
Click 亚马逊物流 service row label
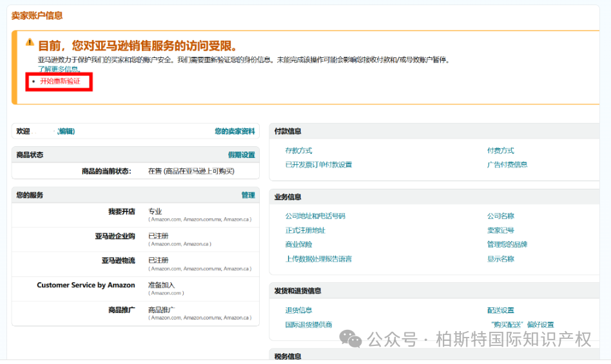point(119,260)
